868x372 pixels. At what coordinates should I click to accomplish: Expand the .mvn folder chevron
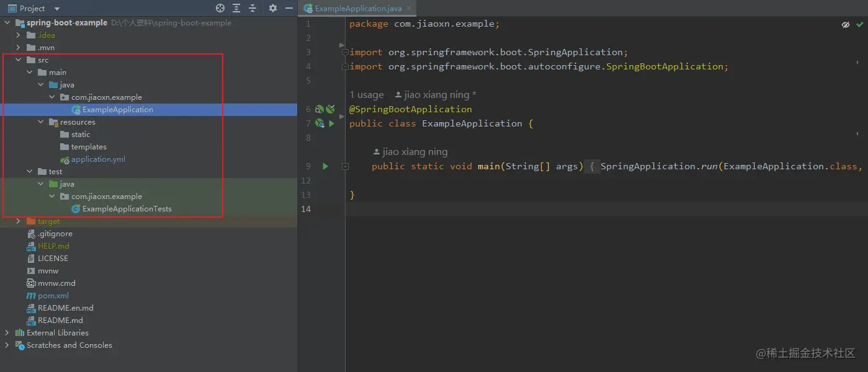coord(19,48)
